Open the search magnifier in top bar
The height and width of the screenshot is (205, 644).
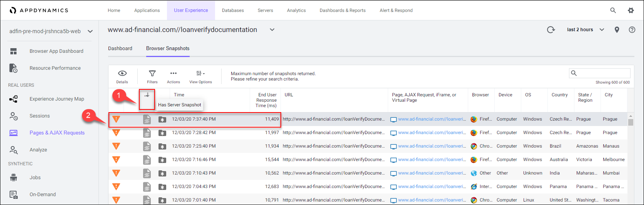coord(613,10)
